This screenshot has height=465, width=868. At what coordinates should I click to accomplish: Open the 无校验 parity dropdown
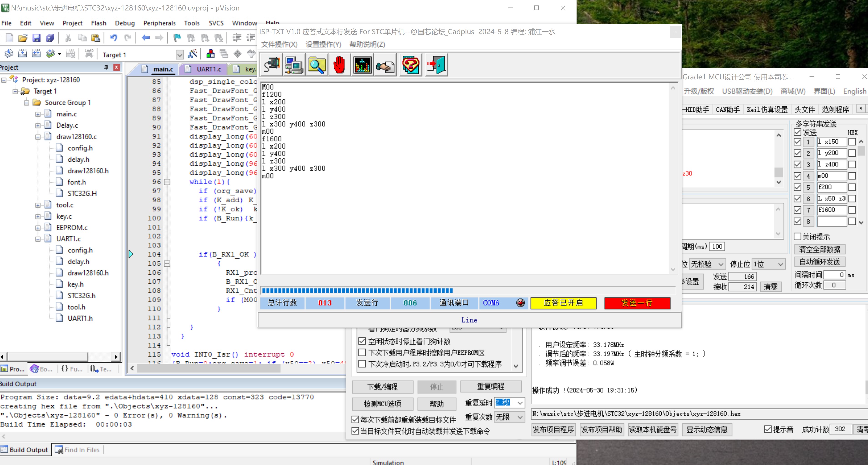[x=720, y=264]
